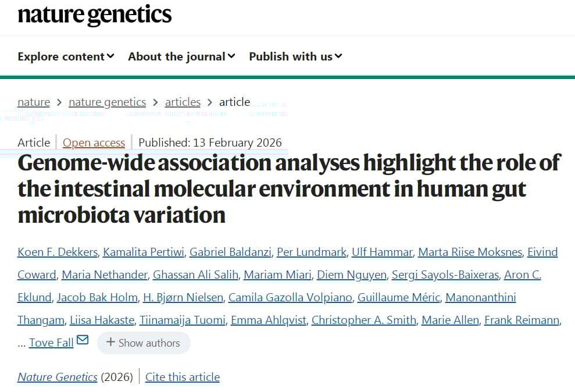Expand the Explore content menu
This screenshot has width=575, height=392.
coord(66,56)
